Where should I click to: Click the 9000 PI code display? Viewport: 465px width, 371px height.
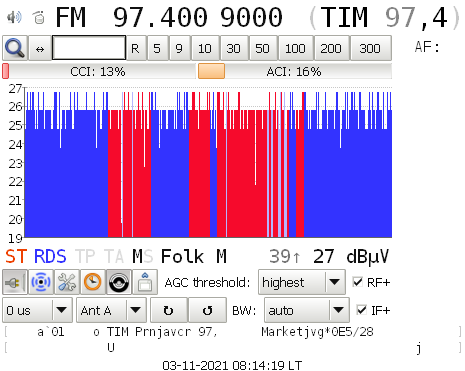point(251,17)
